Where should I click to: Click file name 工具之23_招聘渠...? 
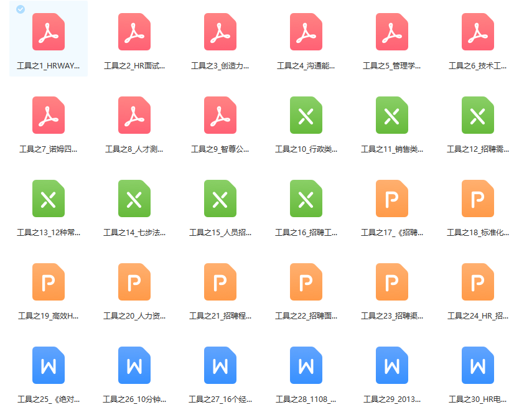click(392, 315)
